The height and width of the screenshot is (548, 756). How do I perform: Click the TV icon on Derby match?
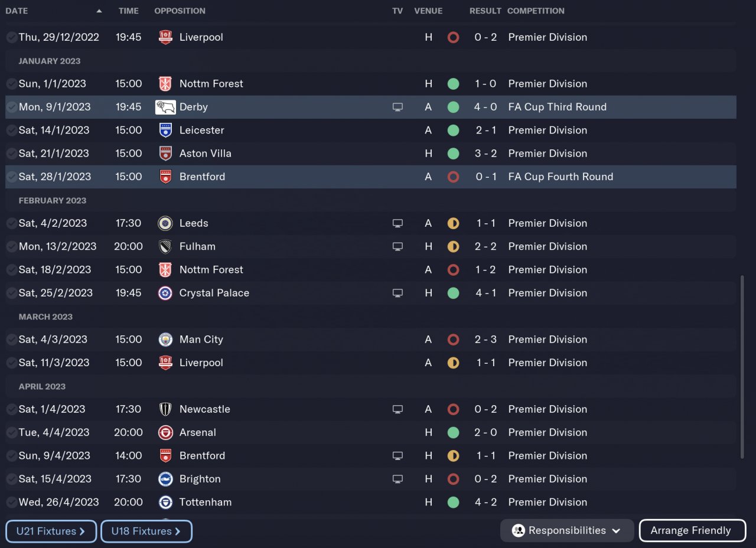397,107
